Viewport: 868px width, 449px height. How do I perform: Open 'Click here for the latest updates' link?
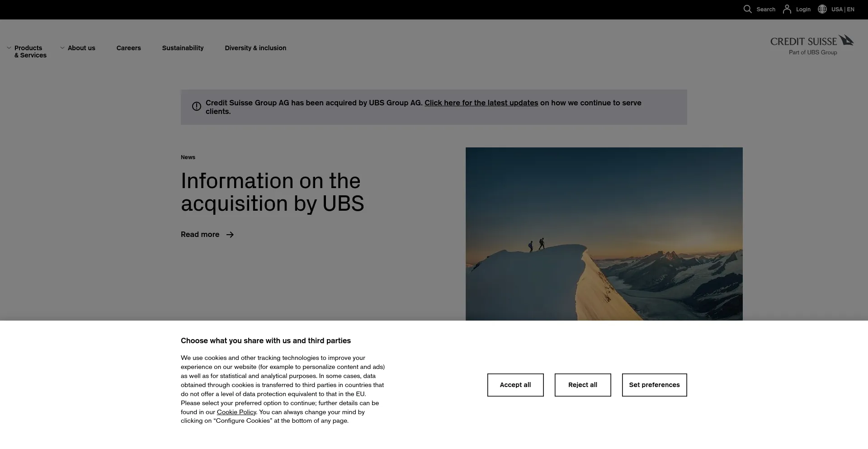tap(481, 103)
